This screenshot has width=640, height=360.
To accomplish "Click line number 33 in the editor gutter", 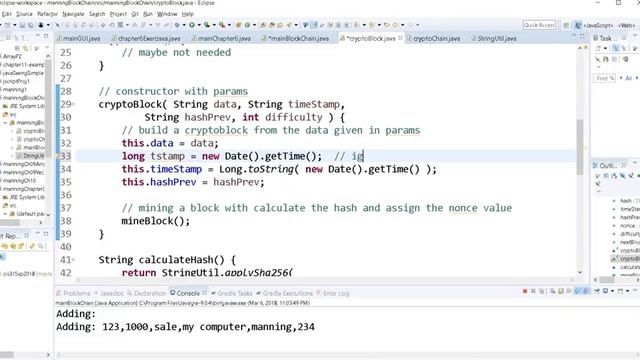I will [x=66, y=156].
